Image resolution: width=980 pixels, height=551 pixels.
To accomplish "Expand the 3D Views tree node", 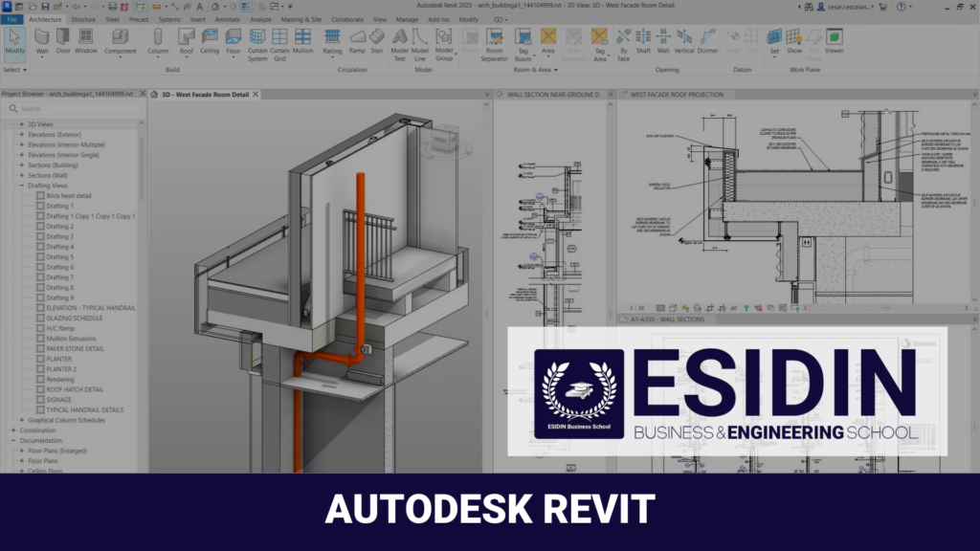I will tap(21, 124).
